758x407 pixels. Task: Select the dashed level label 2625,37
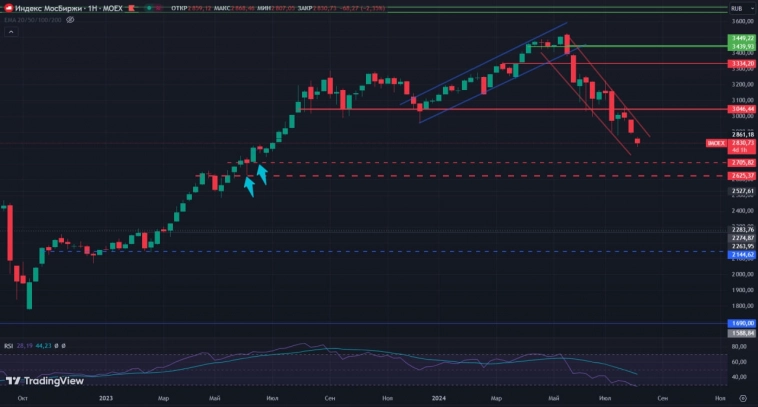click(x=742, y=176)
